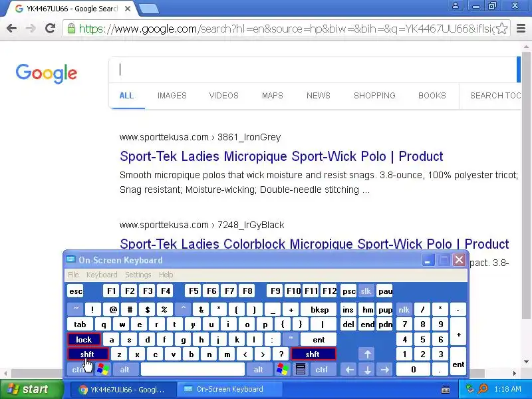Screen dimensions: 532x399
Task: Click the green padlock security icon
Action: pos(71,29)
